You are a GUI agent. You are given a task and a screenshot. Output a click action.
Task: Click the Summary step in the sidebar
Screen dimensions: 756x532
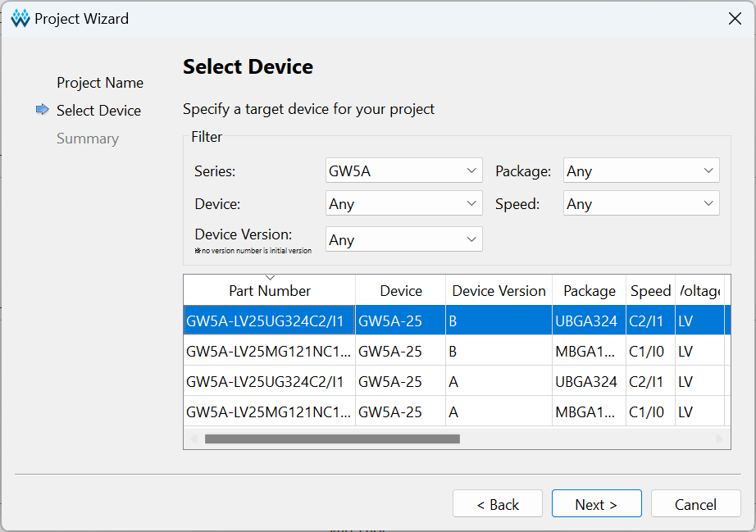(x=88, y=139)
